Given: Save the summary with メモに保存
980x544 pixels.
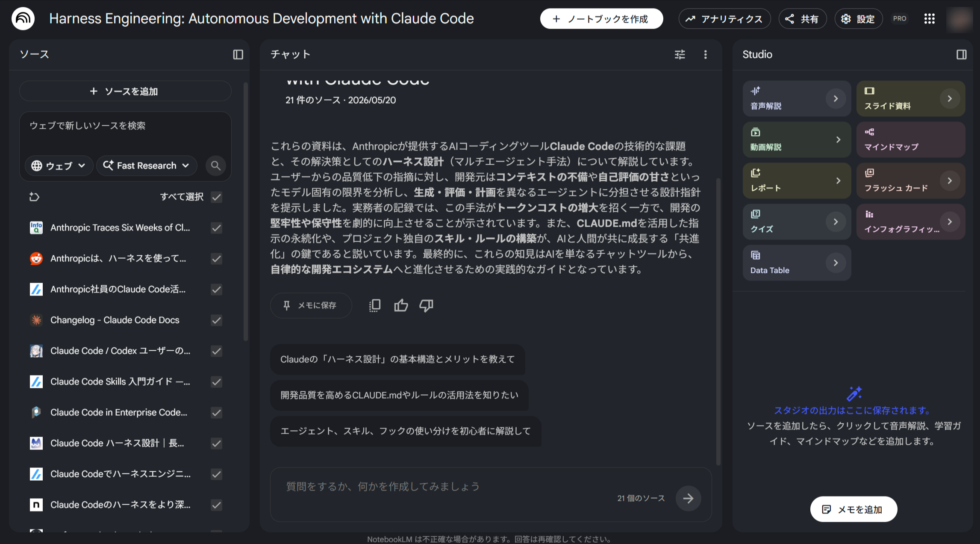Looking at the screenshot, I should click(311, 305).
